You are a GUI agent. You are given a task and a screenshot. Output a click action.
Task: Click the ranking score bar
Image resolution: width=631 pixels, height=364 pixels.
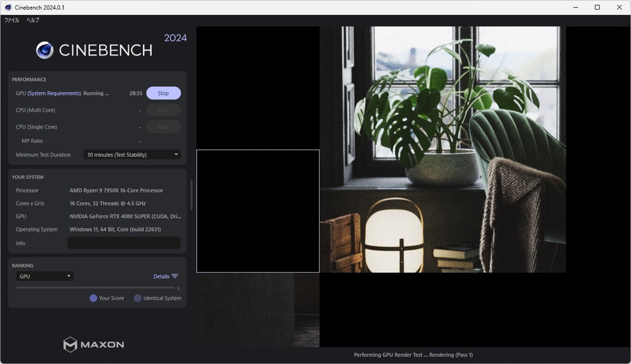coord(96,288)
